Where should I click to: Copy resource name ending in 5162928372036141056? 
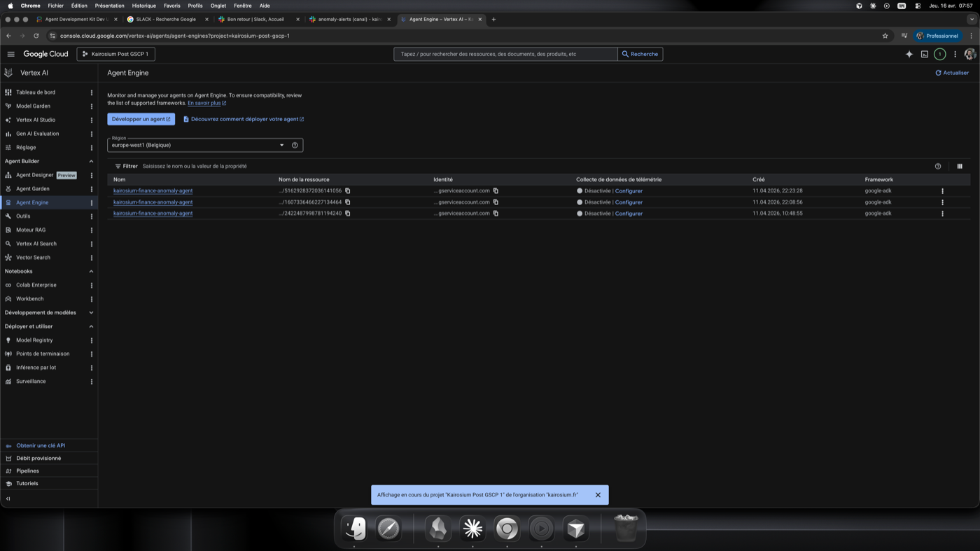347,190
